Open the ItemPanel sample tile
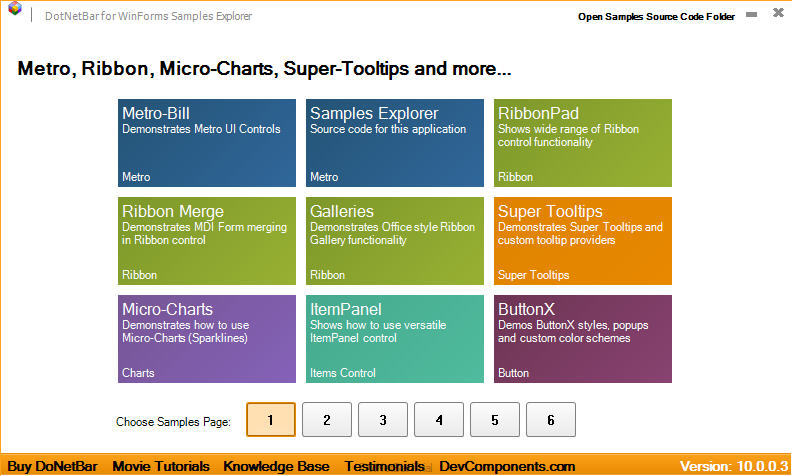Viewport: 792px width, 476px height. [394, 339]
